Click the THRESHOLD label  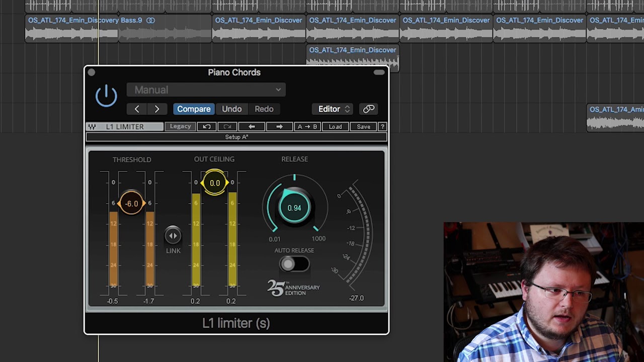132,159
